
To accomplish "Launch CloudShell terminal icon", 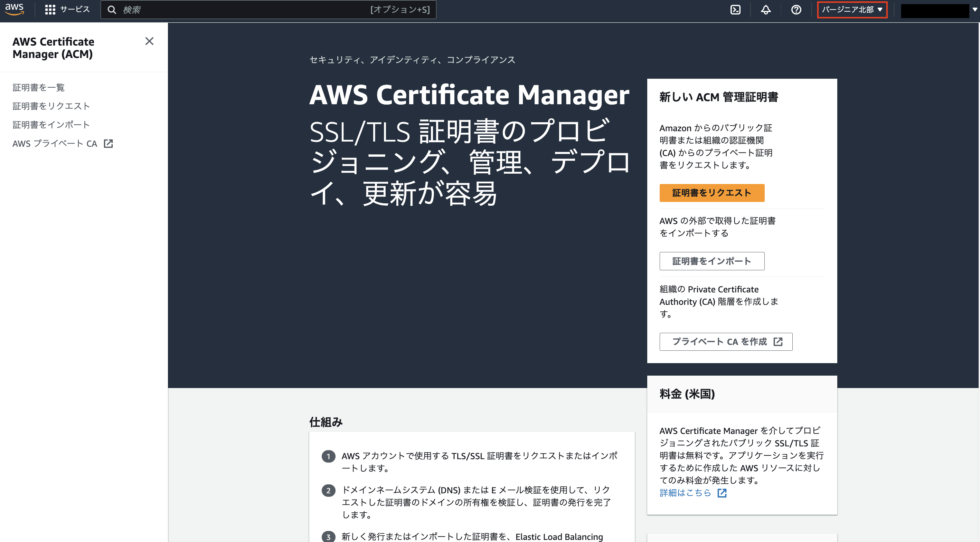I will [x=735, y=10].
